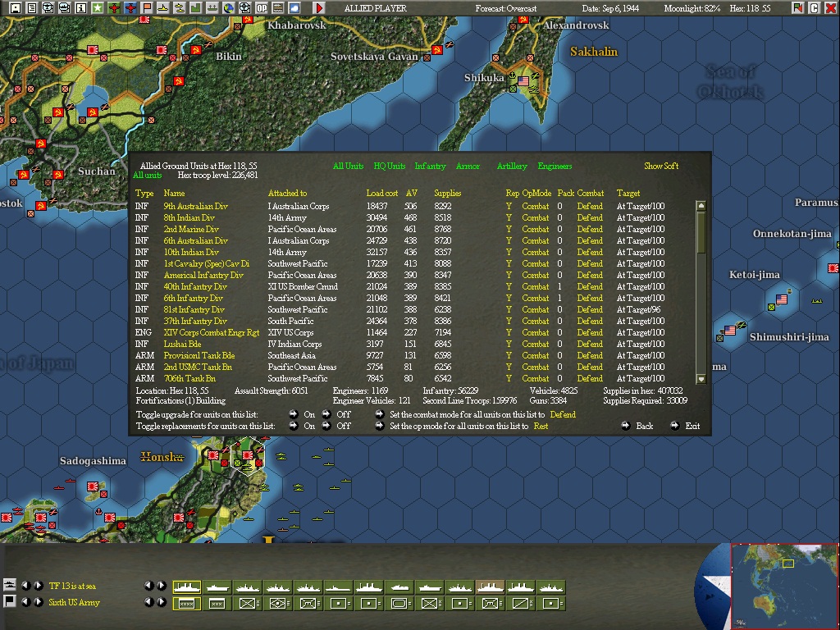840x630 pixels.
Task: Open the star intelligence toolbar icon
Action: (x=97, y=7)
